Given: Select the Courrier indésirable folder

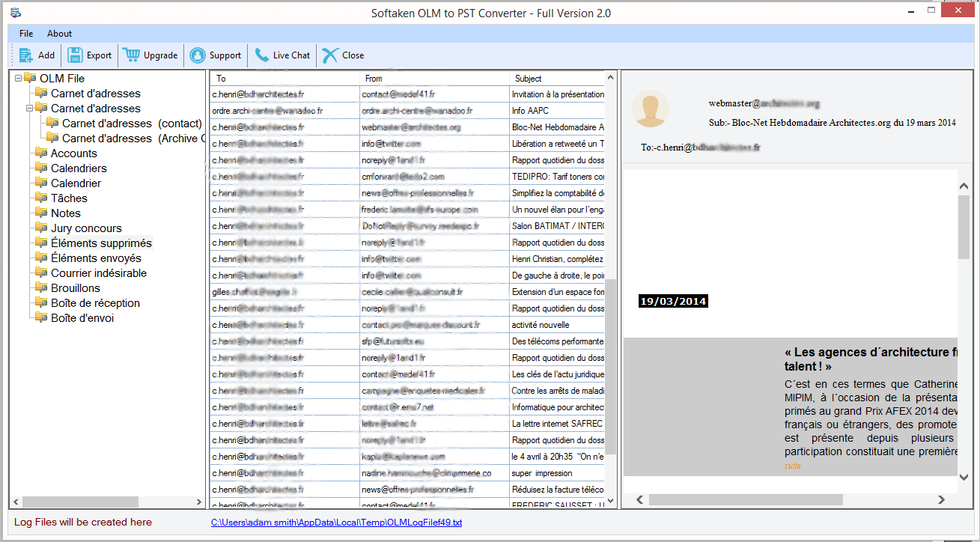Looking at the screenshot, I should (x=99, y=273).
